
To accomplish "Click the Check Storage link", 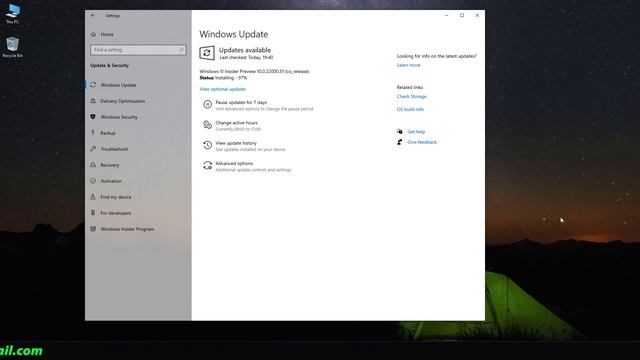I will pos(411,96).
